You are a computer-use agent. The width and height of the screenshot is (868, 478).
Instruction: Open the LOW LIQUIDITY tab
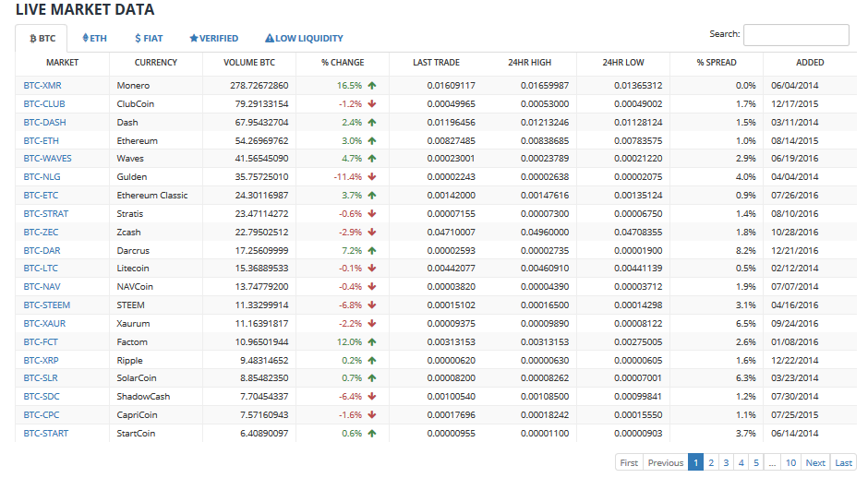coord(304,38)
